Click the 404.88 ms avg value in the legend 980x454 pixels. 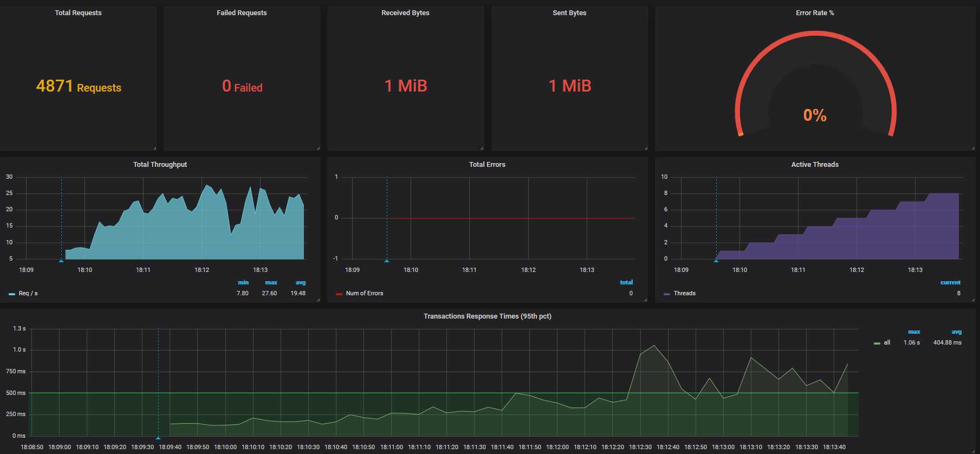click(947, 343)
